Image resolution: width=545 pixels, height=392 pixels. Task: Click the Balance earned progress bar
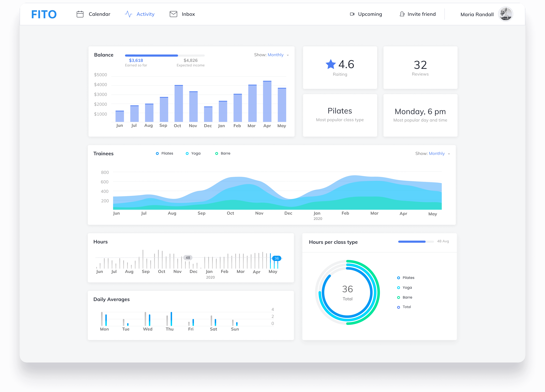(x=165, y=55)
